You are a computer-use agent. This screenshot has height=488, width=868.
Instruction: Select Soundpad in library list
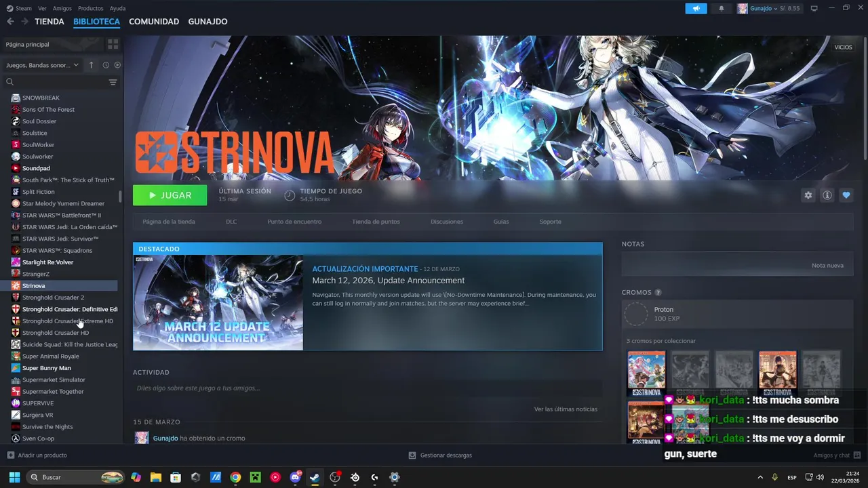tap(36, 168)
